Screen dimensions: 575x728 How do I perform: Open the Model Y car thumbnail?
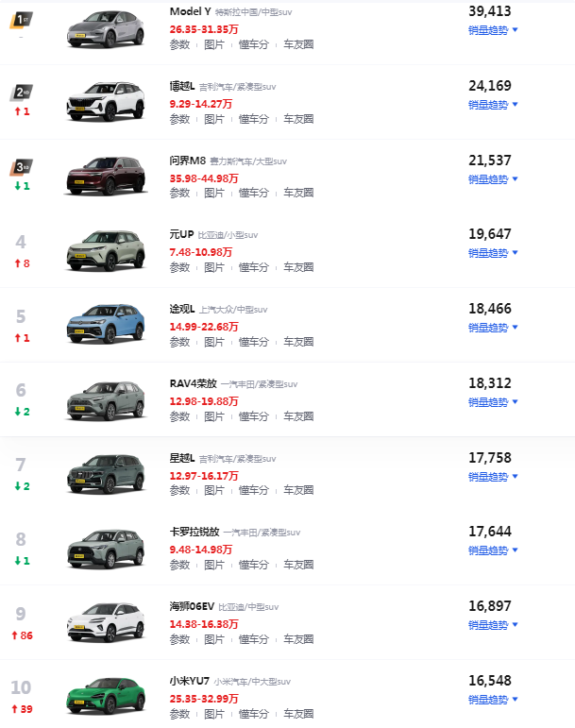click(106, 29)
